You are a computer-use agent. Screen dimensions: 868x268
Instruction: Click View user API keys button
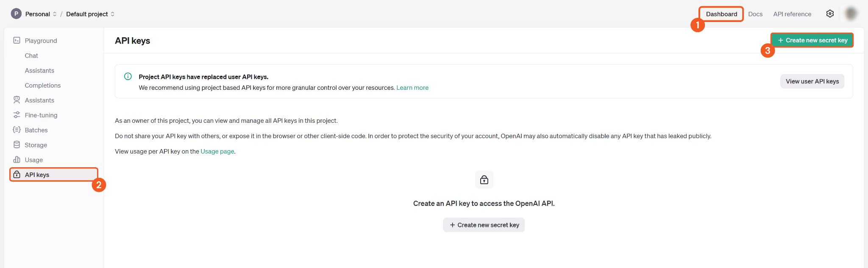click(x=812, y=81)
